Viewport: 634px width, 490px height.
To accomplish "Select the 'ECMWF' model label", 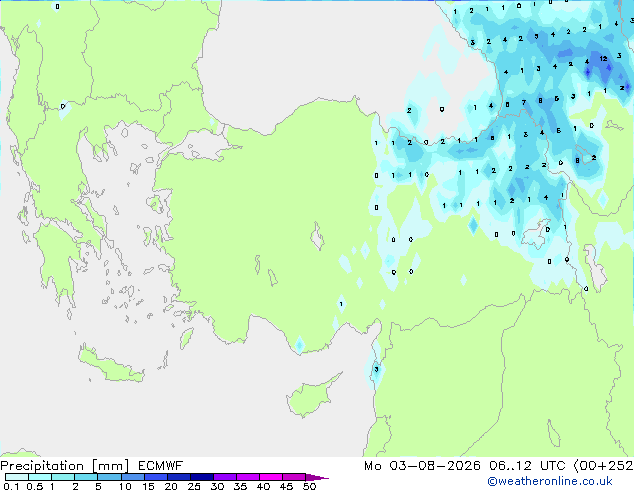I will [161, 466].
